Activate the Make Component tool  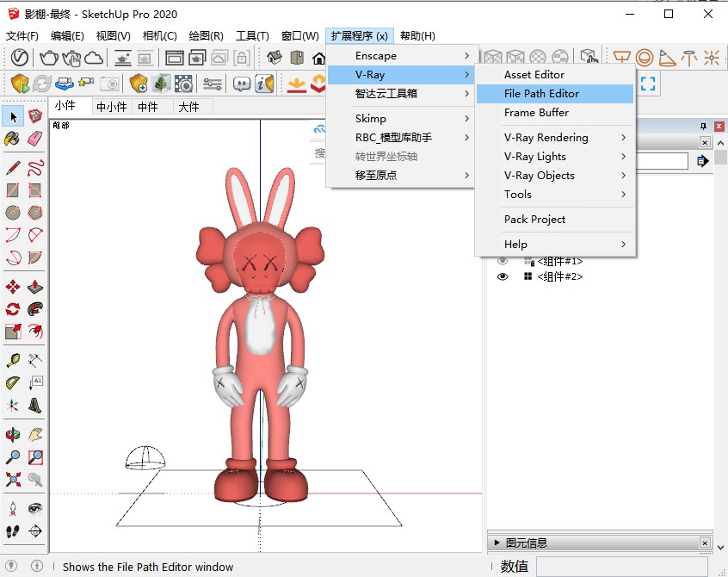click(35, 116)
